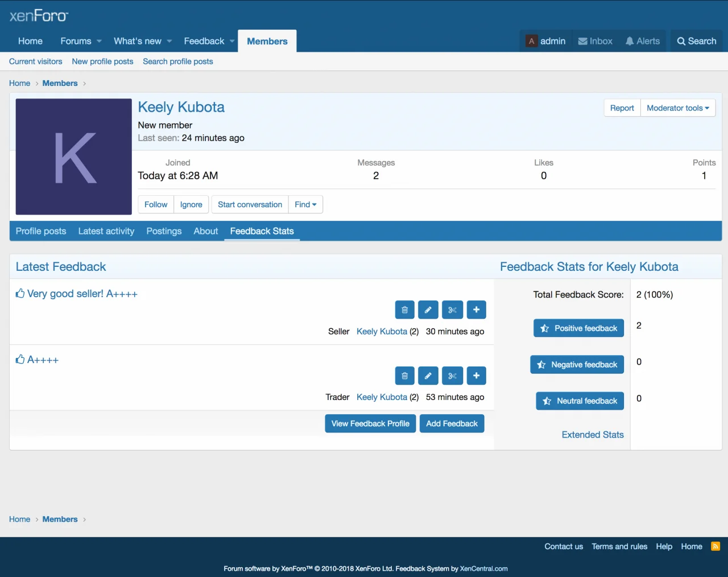The width and height of the screenshot is (728, 577).
Task: Open the Find dropdown on profile
Action: tap(305, 205)
